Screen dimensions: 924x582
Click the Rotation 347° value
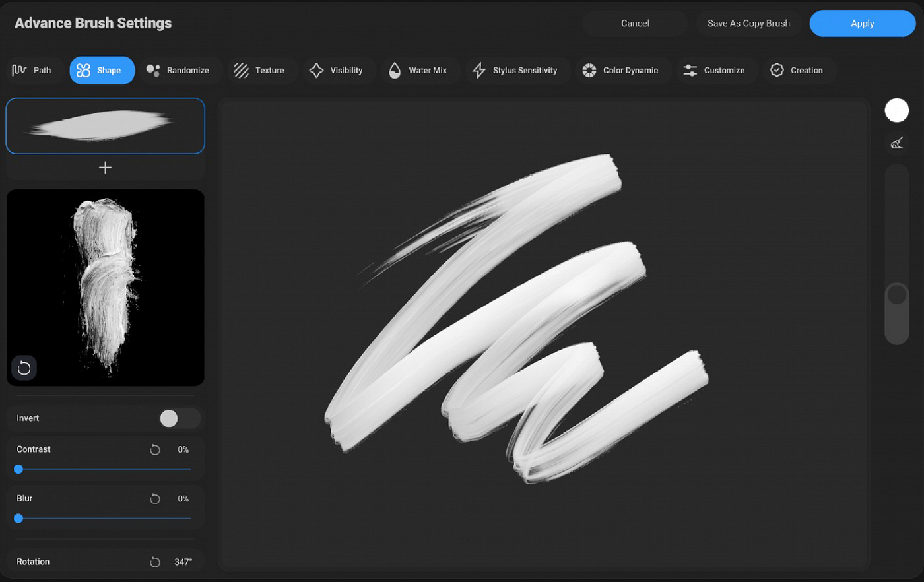coord(183,562)
